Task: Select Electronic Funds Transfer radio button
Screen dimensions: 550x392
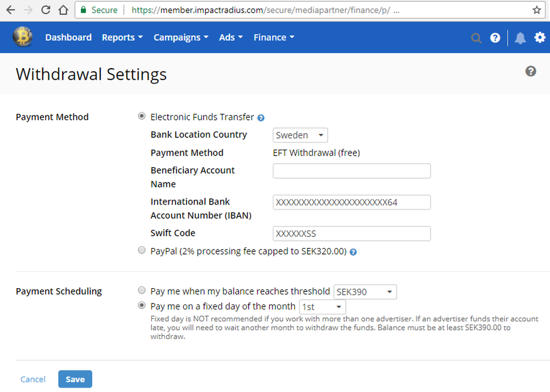Action: [x=141, y=116]
